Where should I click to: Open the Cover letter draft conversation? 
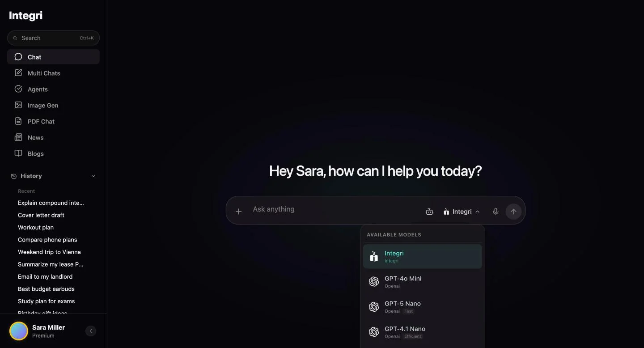coord(41,215)
